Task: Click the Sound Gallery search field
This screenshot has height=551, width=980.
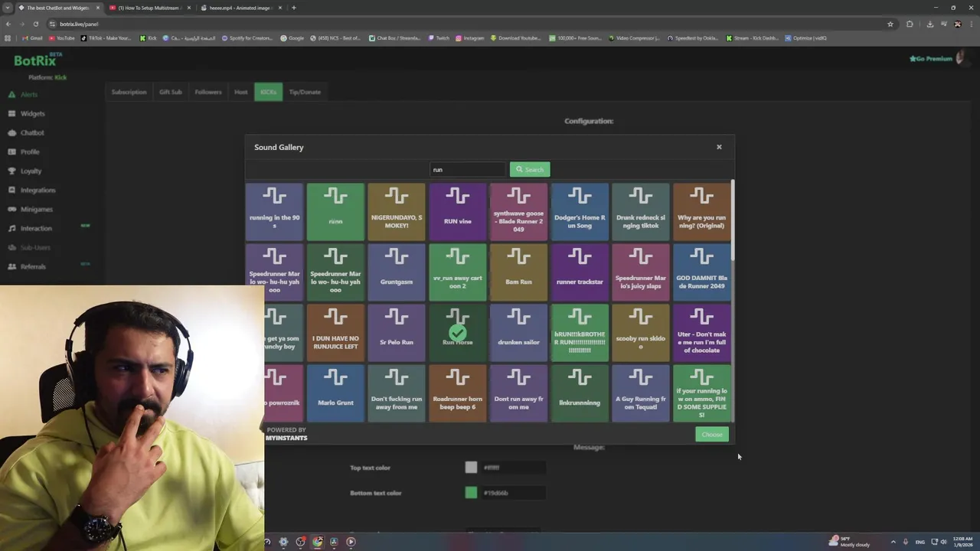Action: (468, 169)
